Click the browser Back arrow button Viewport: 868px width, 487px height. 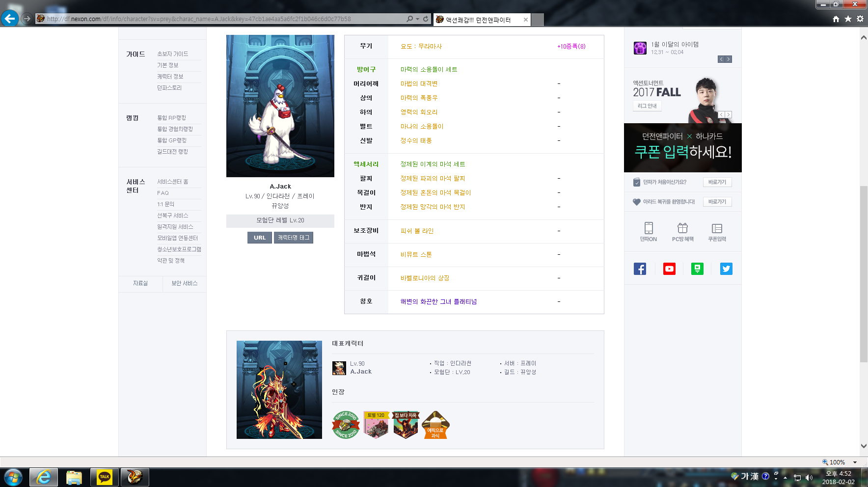[x=10, y=19]
